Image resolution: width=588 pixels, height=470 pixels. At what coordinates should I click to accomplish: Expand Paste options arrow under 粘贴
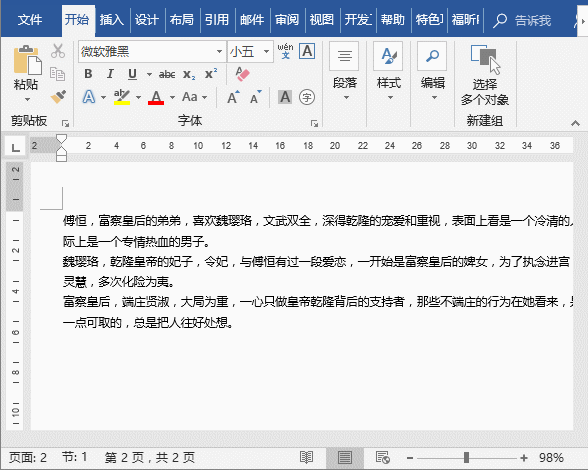pyautogui.click(x=27, y=99)
